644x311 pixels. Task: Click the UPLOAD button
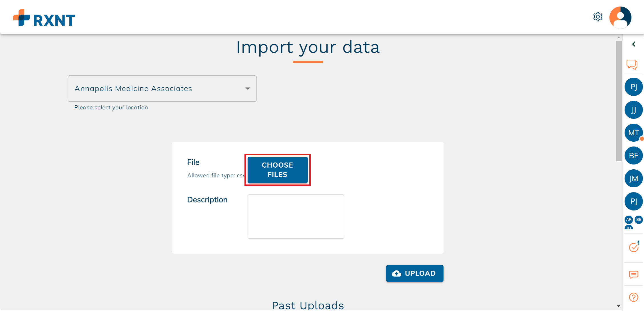(414, 273)
